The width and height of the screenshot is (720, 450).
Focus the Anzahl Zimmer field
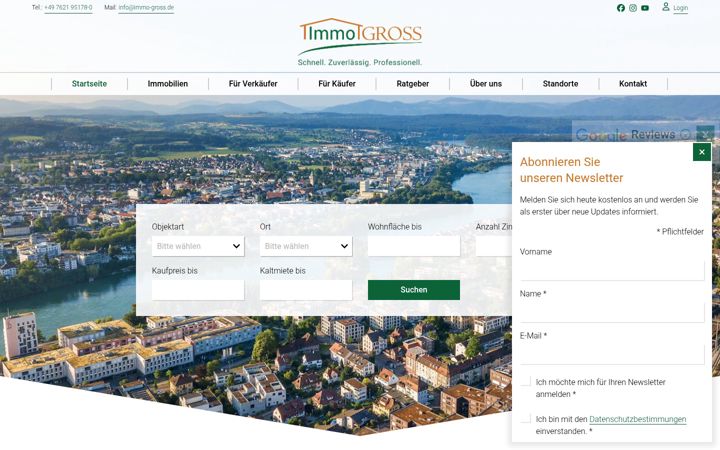click(x=494, y=246)
